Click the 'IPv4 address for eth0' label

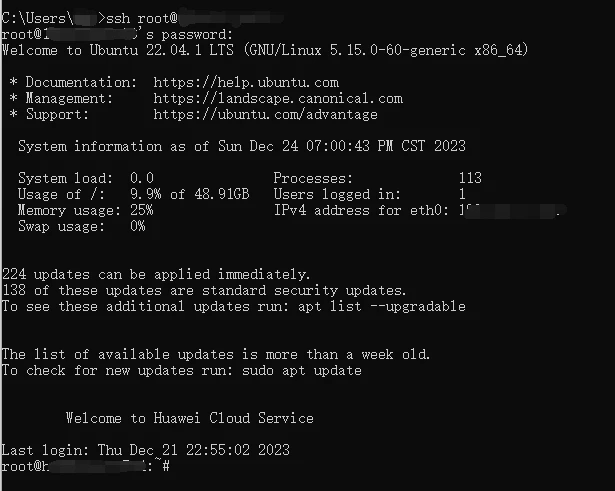click(361, 211)
